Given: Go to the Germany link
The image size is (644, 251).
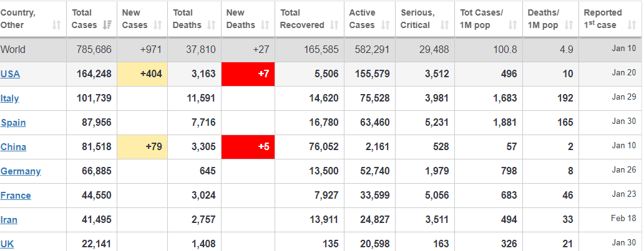Looking at the screenshot, I should click(21, 171).
